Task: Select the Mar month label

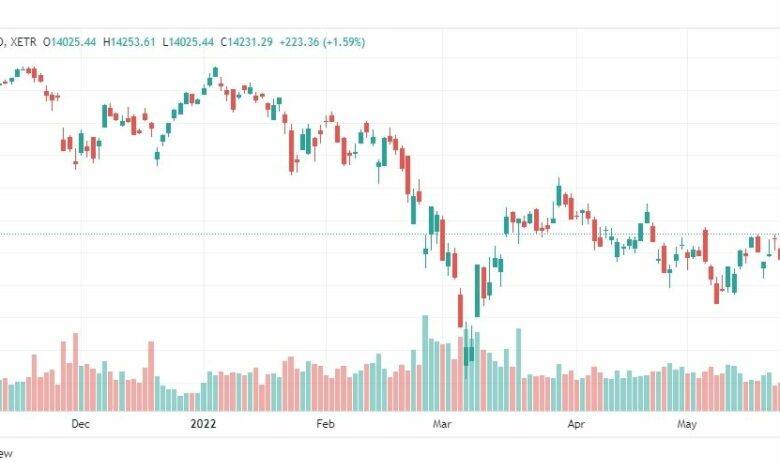Action: click(x=442, y=424)
